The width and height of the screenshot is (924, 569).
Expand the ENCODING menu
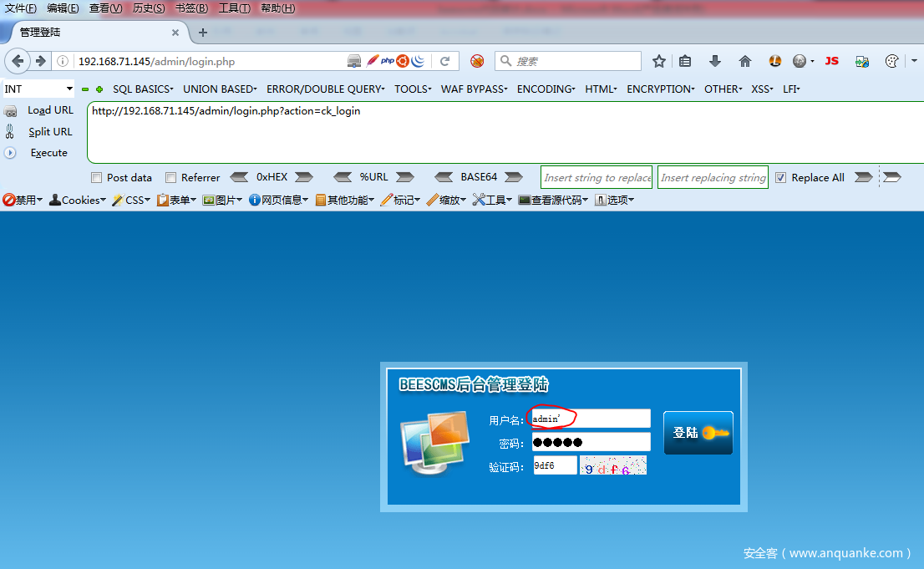pos(546,89)
